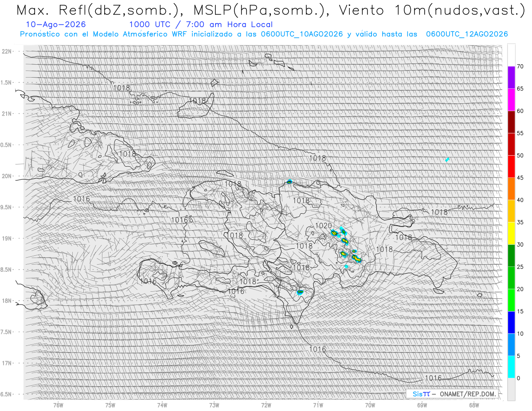
Task: Click the "75W" longitude axis label
Action: click(x=110, y=405)
